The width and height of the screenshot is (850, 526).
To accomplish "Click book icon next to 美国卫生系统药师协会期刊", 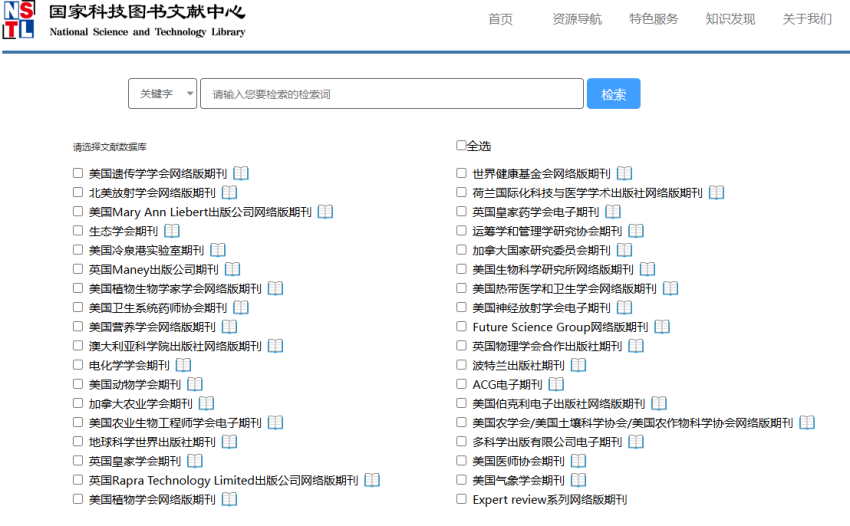I will [241, 307].
